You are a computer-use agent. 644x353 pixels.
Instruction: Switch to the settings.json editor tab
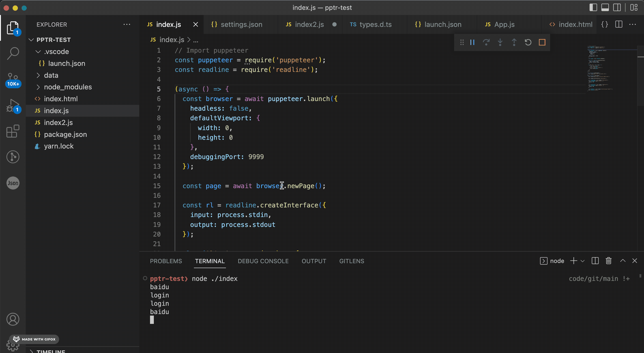click(241, 24)
